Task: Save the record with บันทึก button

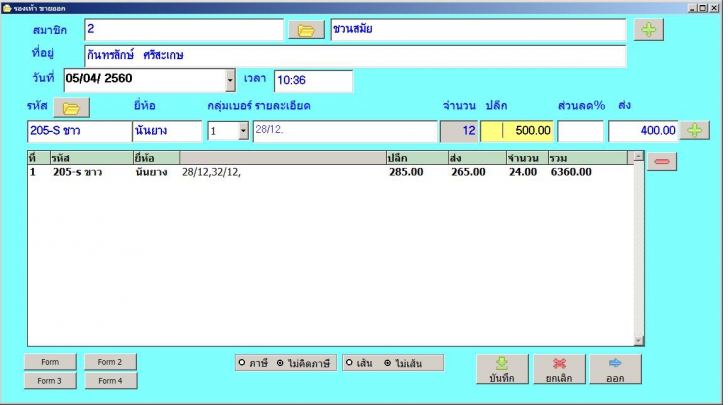Action: click(x=502, y=369)
